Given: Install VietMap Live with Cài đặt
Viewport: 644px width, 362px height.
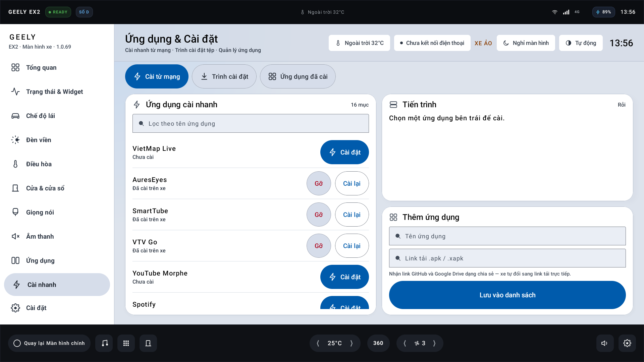Looking at the screenshot, I should (344, 152).
